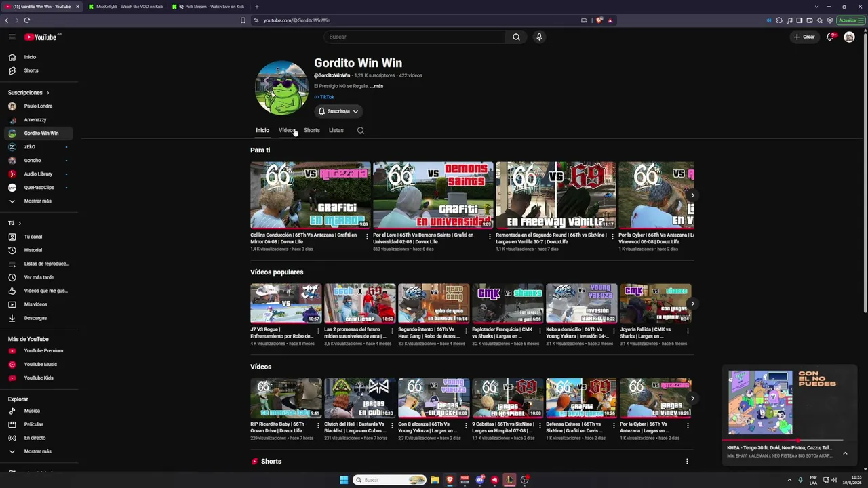Open options menu for Shorts section

pyautogui.click(x=687, y=462)
